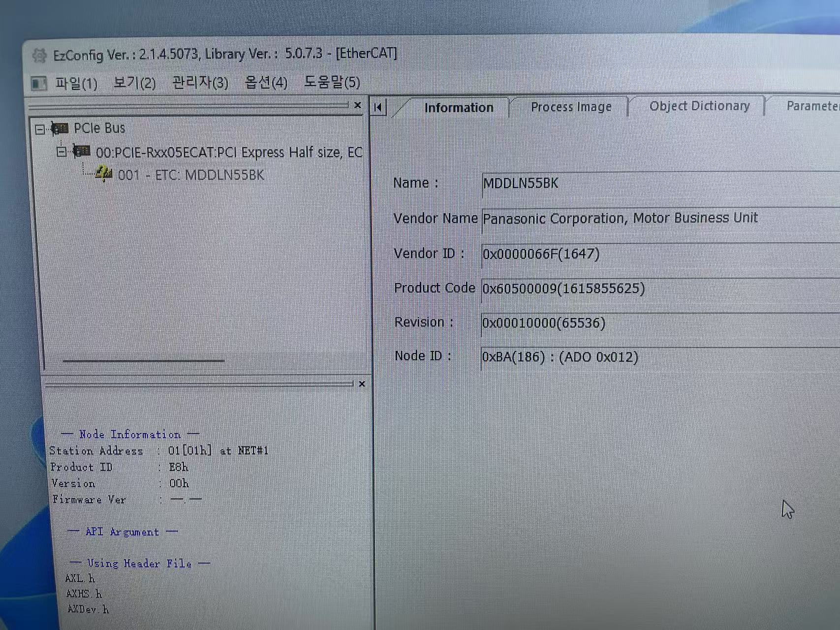Click the AXHS.h header entry
840x630 pixels.
pyautogui.click(x=84, y=594)
